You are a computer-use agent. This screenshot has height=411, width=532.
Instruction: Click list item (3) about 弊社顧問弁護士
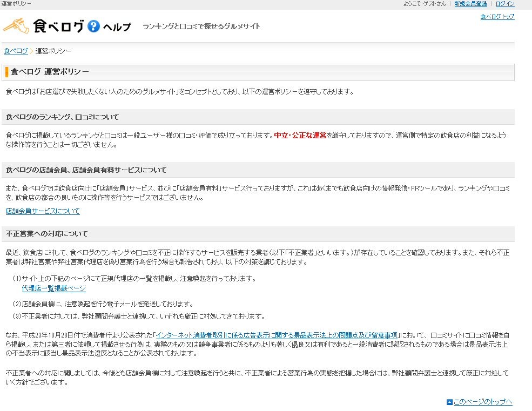click(139, 316)
